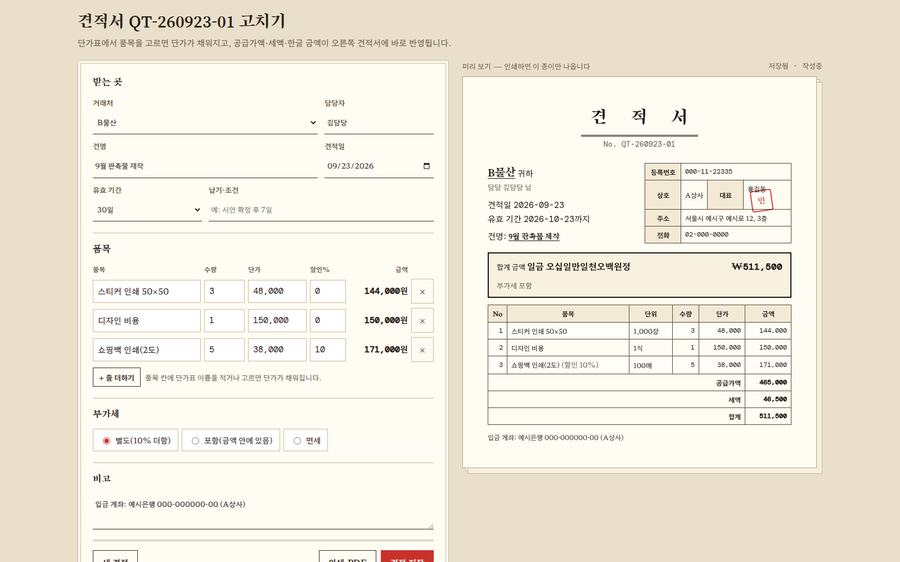Select the 면세 tax-exempt radio
Image resolution: width=900 pixels, height=562 pixels.
pyautogui.click(x=305, y=440)
